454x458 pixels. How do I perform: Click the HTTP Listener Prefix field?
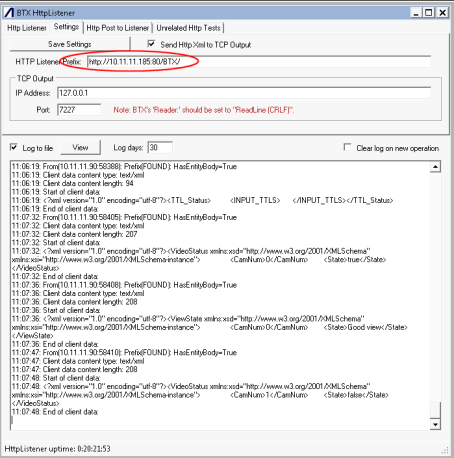[x=259, y=62]
